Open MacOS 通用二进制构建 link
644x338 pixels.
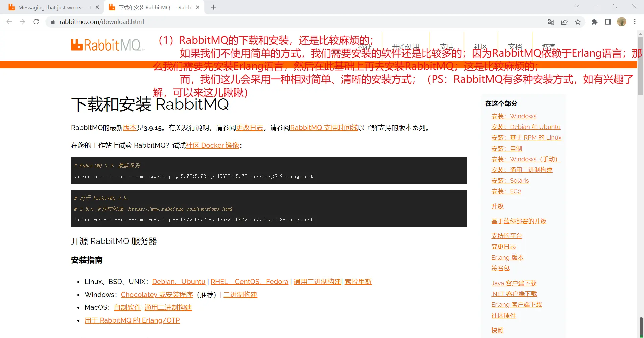click(168, 307)
